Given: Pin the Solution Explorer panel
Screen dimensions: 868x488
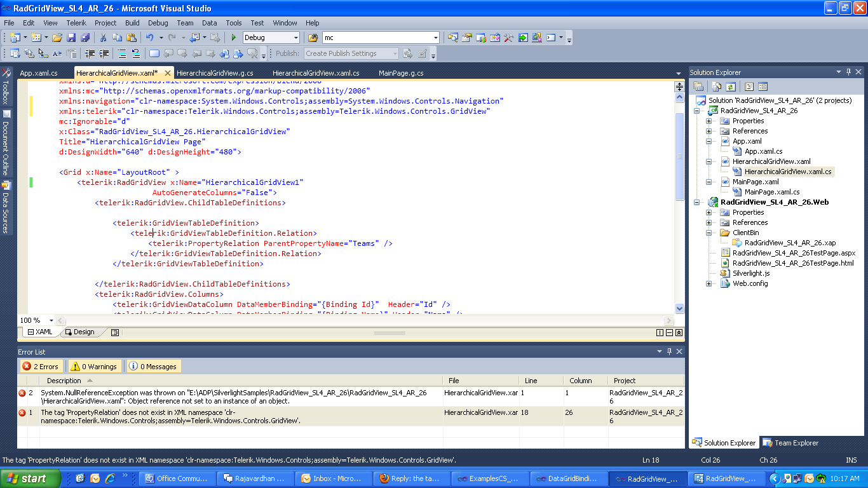Looking at the screenshot, I should tap(848, 72).
